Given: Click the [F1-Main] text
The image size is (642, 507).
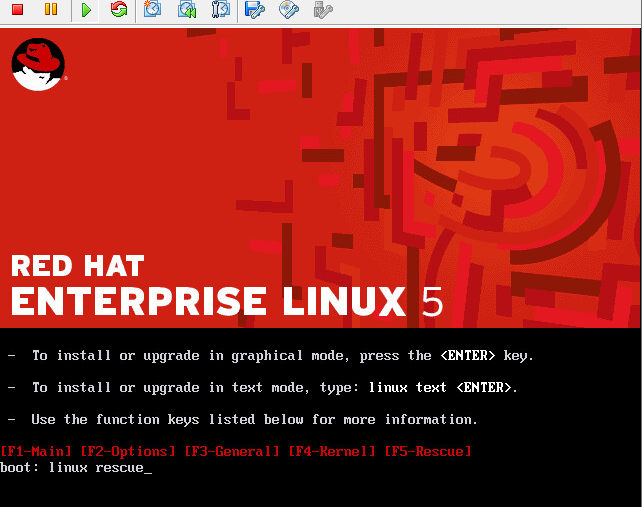Looking at the screenshot, I should [x=36, y=451].
